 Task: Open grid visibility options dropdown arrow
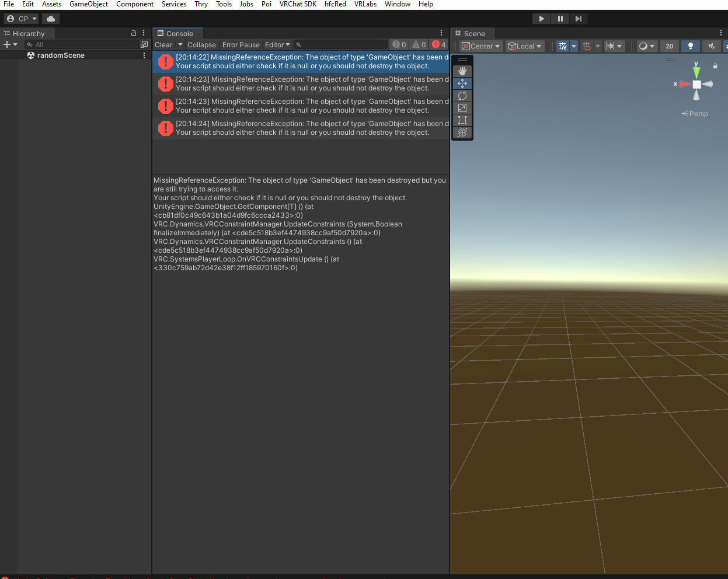click(574, 46)
